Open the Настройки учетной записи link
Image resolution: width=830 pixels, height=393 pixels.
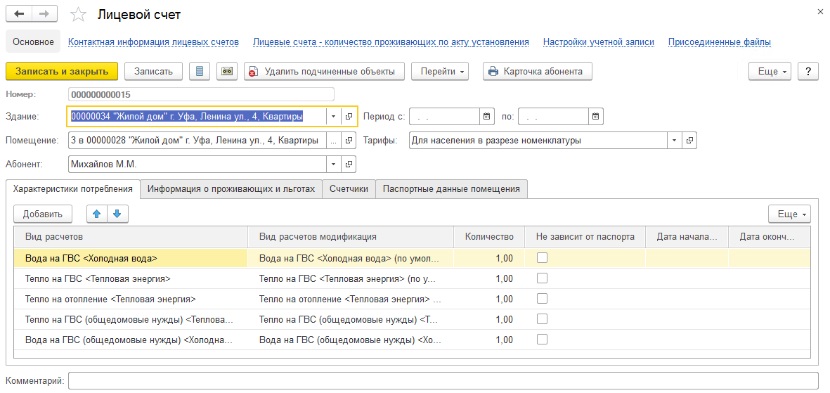(599, 42)
